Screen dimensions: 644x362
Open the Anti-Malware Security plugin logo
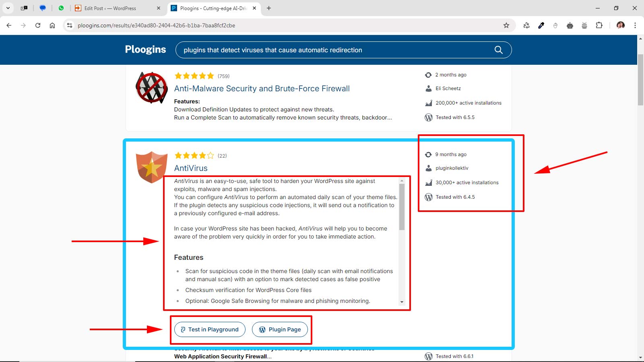pyautogui.click(x=152, y=88)
